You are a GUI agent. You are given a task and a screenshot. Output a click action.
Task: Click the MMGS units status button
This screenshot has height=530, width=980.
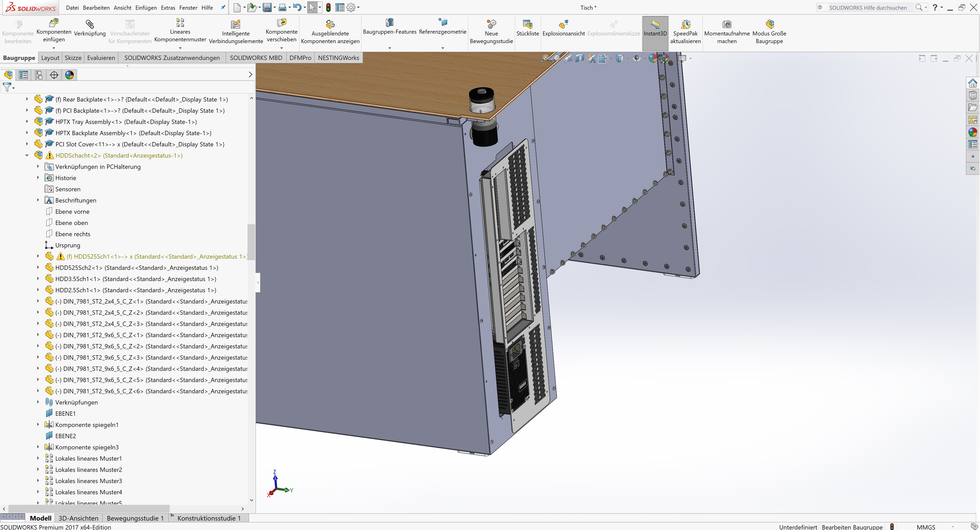[x=926, y=527]
